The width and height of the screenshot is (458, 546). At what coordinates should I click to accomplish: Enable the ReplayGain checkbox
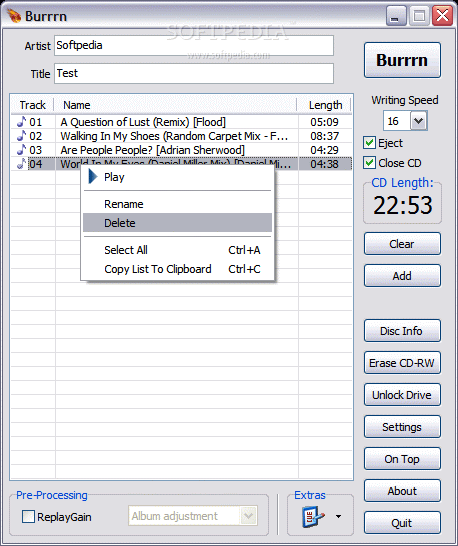click(28, 516)
